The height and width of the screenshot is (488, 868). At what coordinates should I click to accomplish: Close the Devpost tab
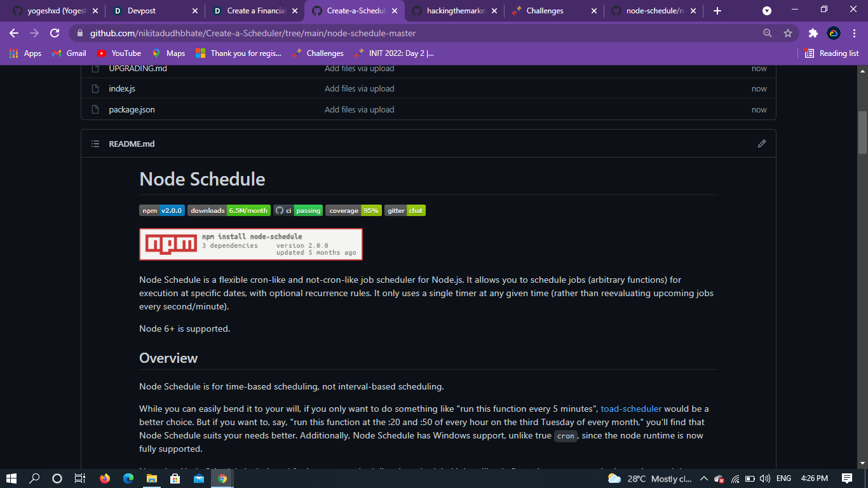click(x=194, y=11)
